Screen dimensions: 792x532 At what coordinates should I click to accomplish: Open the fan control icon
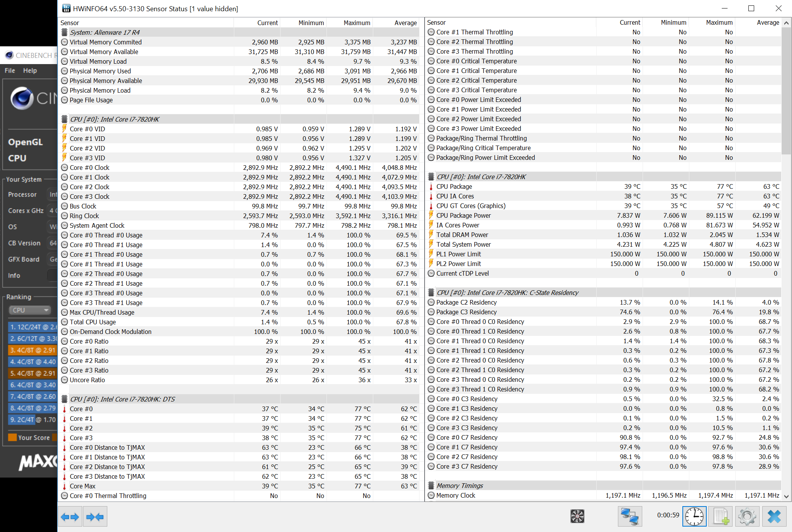tap(577, 516)
